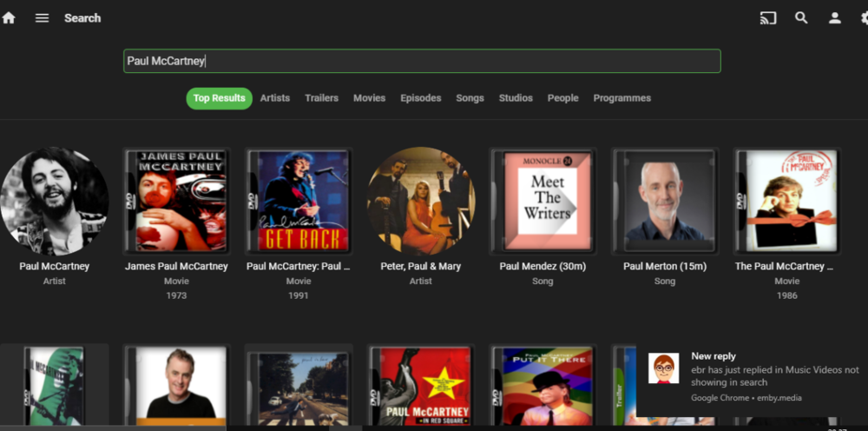This screenshot has width=868, height=431.
Task: Show the Trailers results tab
Action: (x=321, y=98)
